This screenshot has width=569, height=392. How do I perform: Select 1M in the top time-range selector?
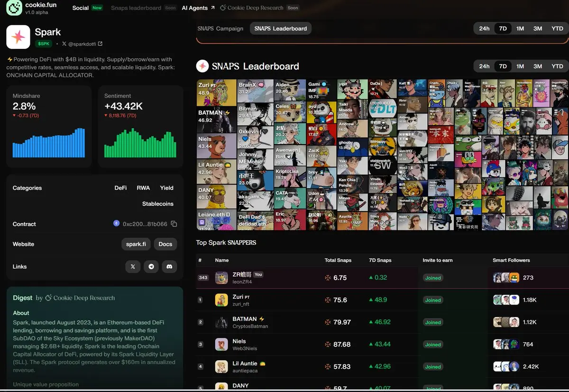click(x=520, y=28)
